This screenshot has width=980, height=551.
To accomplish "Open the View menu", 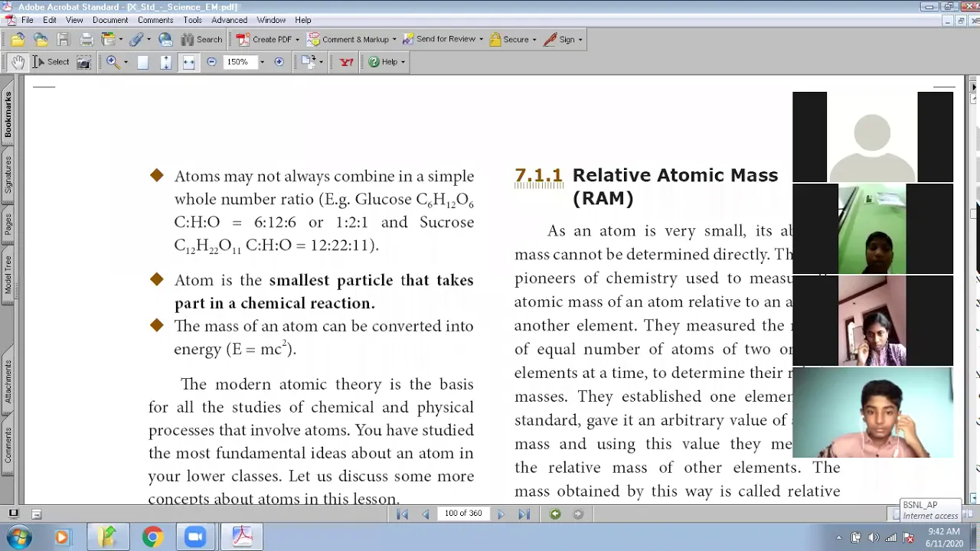I will 74,20.
